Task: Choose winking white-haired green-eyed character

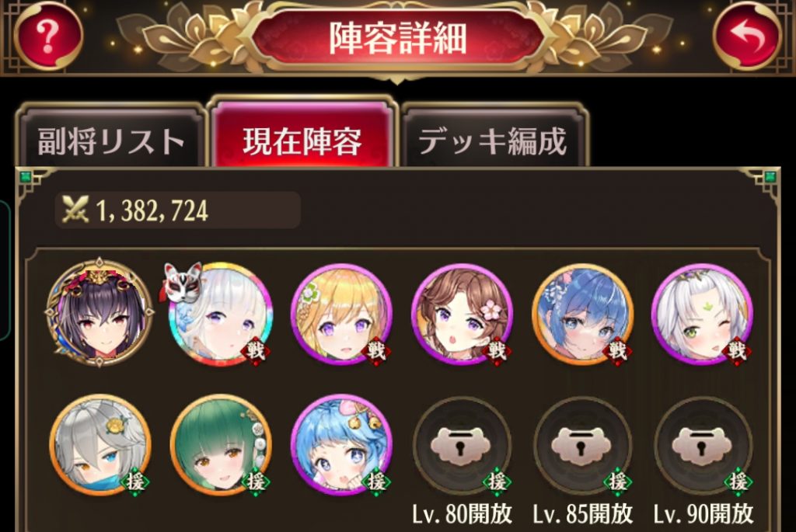Action: pos(703,314)
